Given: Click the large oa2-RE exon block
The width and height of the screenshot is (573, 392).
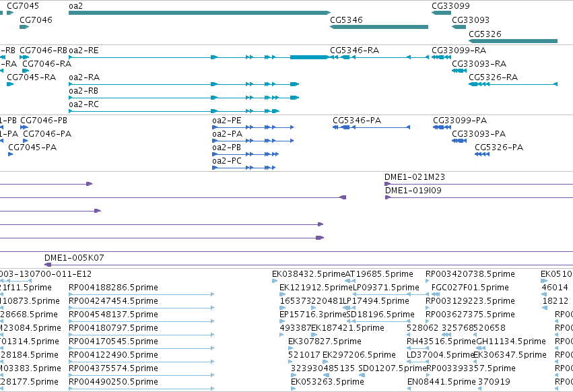Looking at the screenshot, I should [x=308, y=57].
